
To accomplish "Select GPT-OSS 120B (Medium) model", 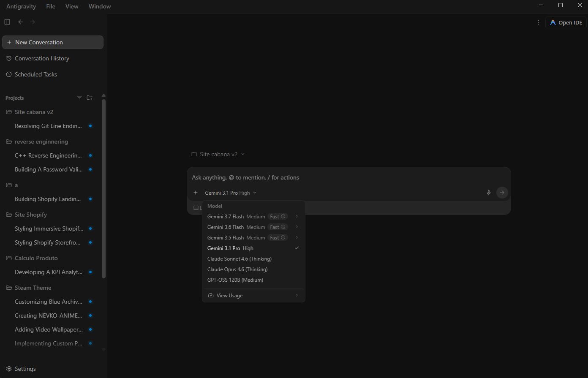I will click(253, 280).
